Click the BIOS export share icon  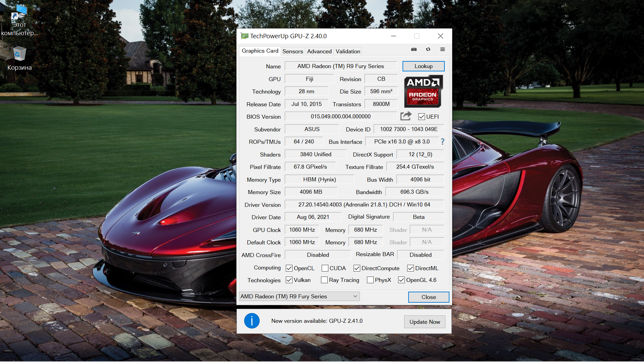coord(406,116)
